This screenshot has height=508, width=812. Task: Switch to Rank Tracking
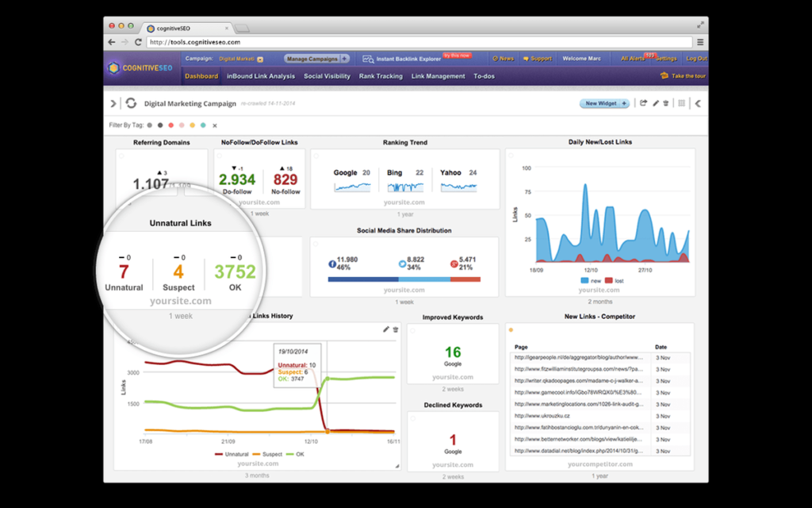pos(381,76)
